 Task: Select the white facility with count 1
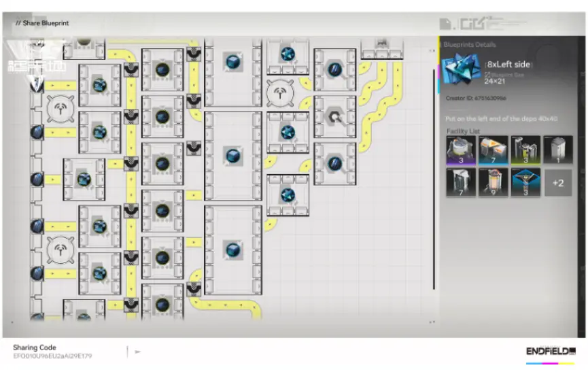(x=558, y=150)
